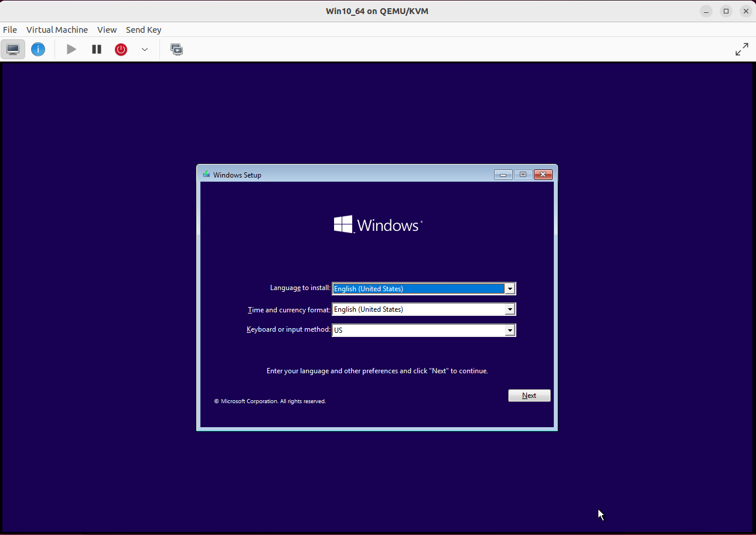Open the View menu
The width and height of the screenshot is (756, 535).
pyautogui.click(x=107, y=29)
